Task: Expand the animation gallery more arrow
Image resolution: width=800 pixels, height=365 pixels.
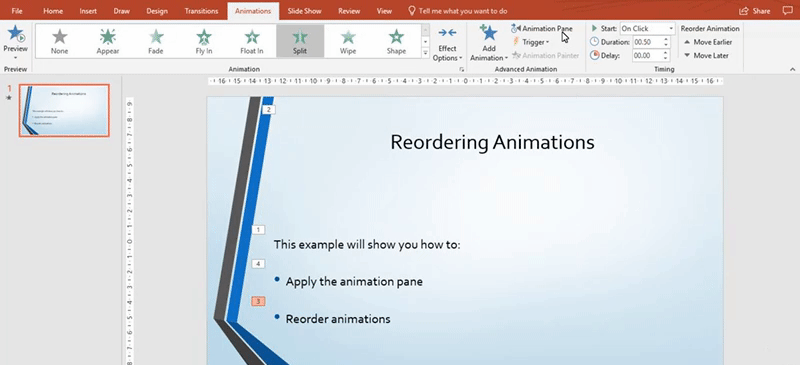Action: pos(425,53)
